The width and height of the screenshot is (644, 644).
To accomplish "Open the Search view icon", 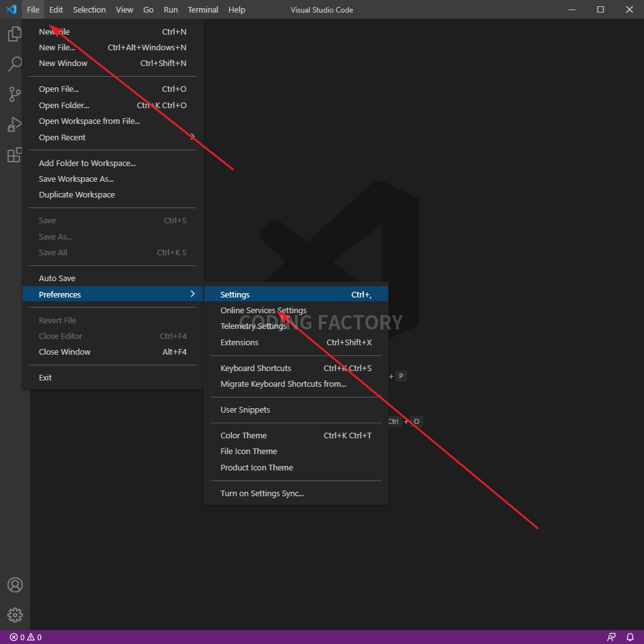I will (x=15, y=64).
